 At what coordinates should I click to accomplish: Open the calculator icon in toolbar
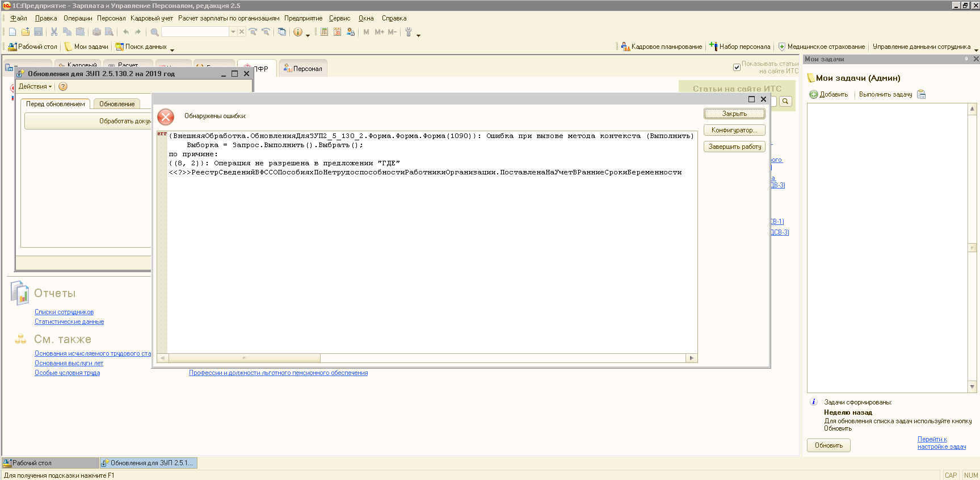(324, 32)
